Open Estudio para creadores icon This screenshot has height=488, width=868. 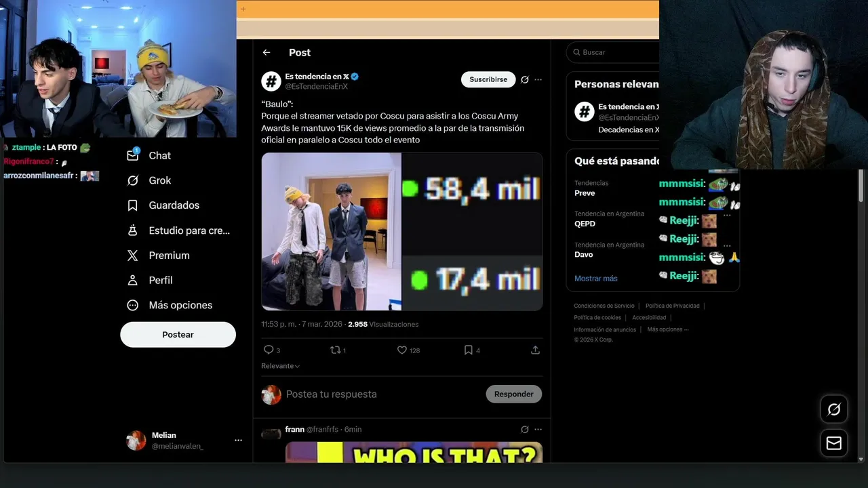pyautogui.click(x=133, y=230)
